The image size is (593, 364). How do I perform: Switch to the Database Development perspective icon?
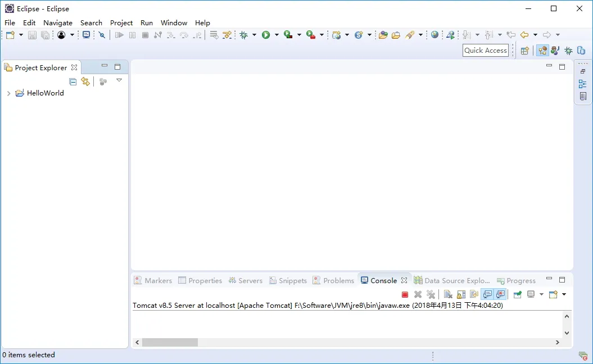tap(581, 51)
